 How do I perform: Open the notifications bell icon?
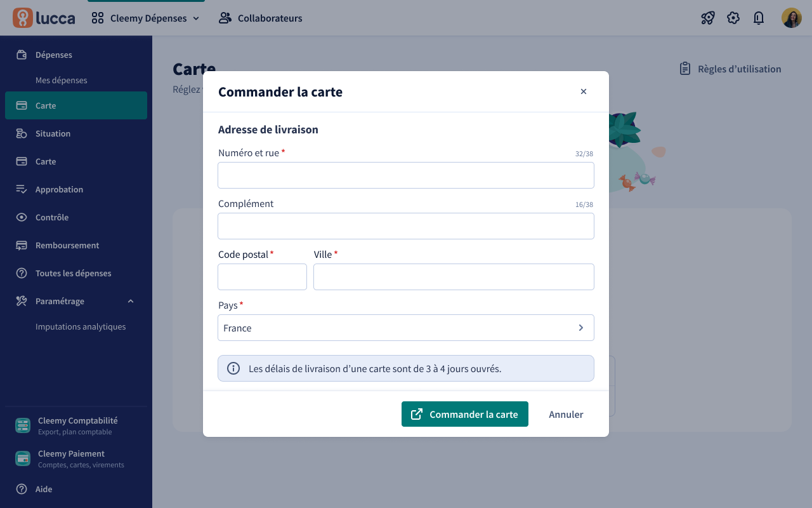click(x=759, y=18)
